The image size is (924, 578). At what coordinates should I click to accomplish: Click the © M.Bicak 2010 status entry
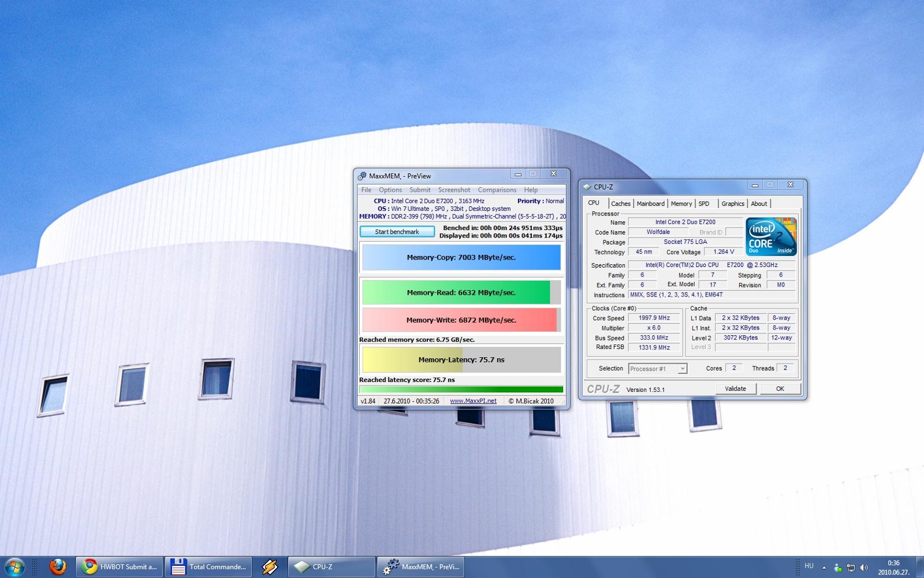[531, 401]
